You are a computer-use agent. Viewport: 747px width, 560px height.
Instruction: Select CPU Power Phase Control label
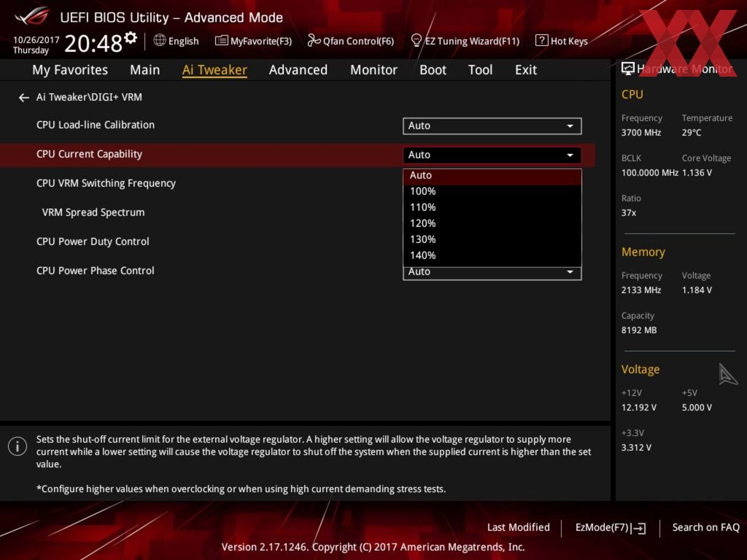click(96, 271)
